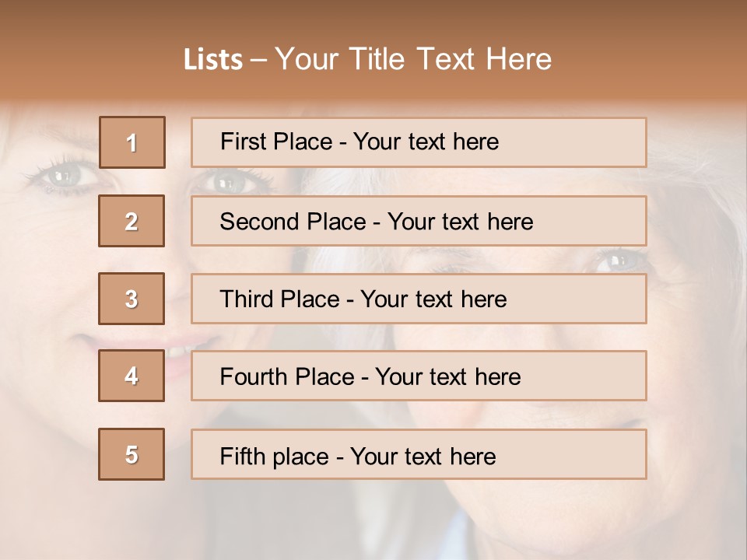Image resolution: width=747 pixels, height=560 pixels.
Task: Click the eye left of number 1 box
Action: tap(64, 175)
